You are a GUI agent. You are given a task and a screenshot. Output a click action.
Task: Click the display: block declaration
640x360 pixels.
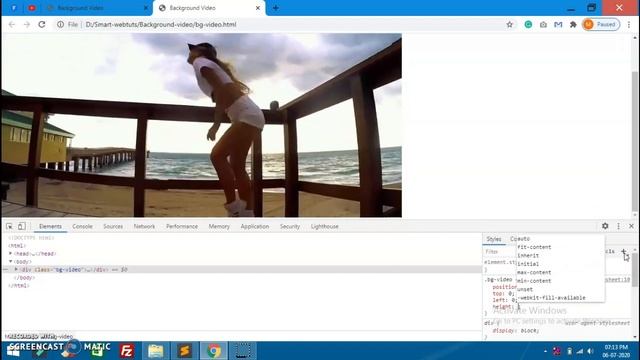tap(516, 331)
